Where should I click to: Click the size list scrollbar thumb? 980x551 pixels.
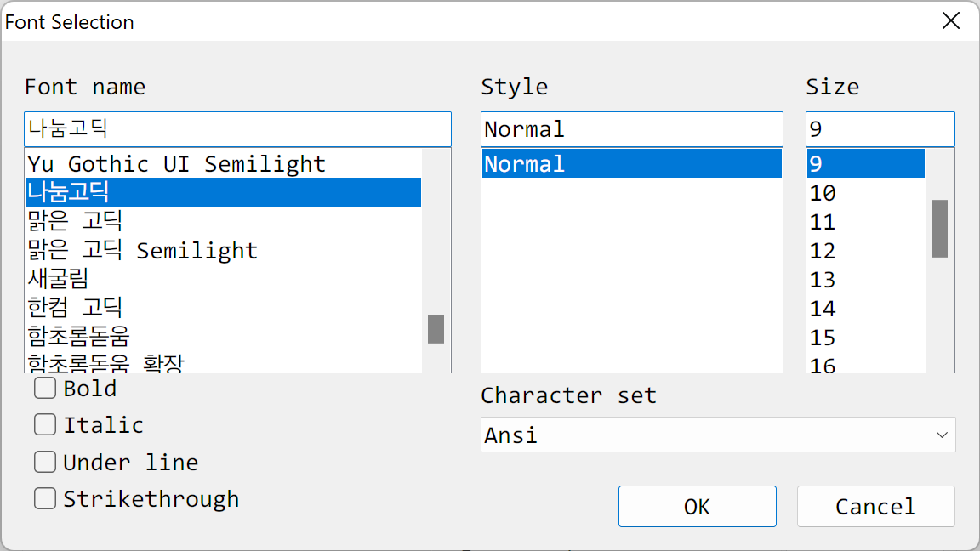[939, 229]
